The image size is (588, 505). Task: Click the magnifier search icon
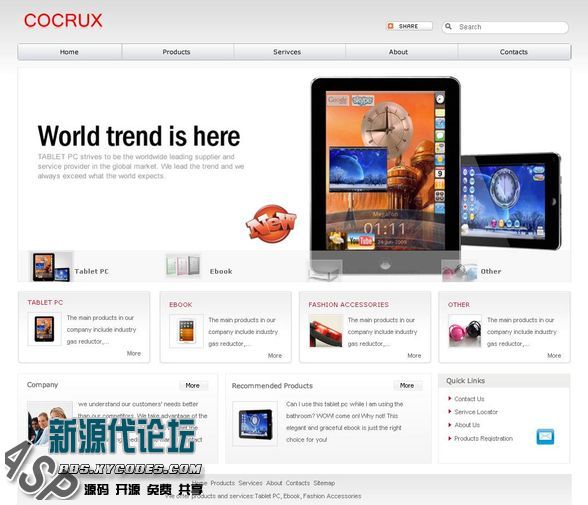coord(448,26)
